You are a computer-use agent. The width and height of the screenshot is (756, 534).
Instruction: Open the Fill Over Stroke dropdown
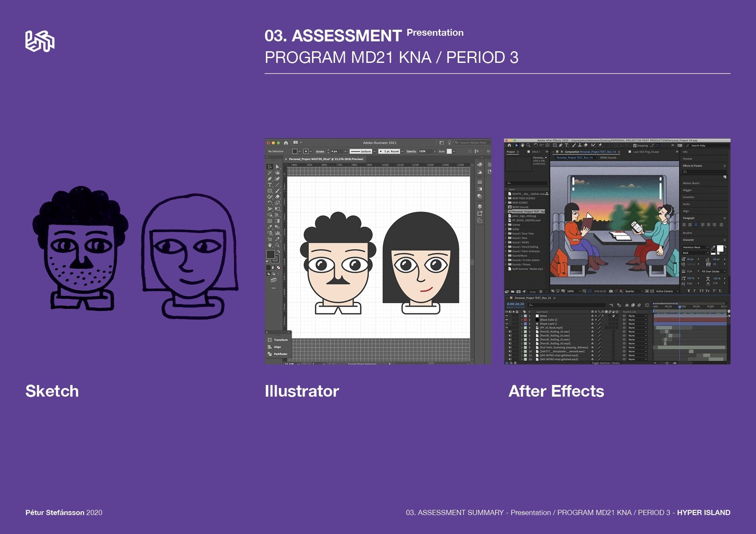pos(713,271)
